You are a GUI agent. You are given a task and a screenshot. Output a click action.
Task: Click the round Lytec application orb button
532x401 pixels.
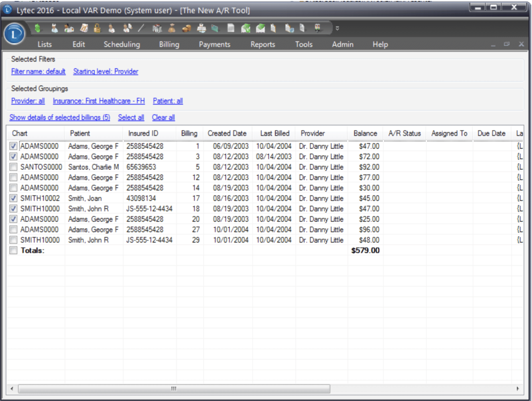click(x=14, y=34)
